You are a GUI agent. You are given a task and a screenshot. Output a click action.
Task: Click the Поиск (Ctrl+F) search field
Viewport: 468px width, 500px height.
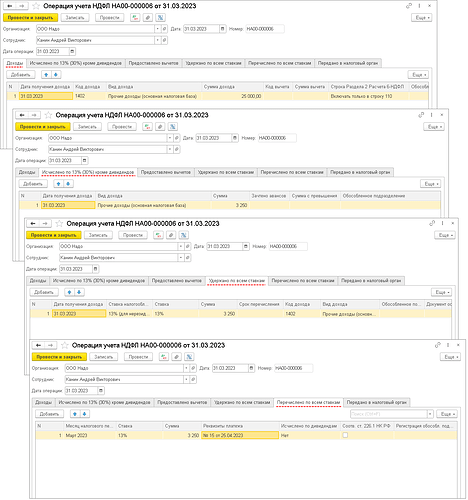point(389,414)
